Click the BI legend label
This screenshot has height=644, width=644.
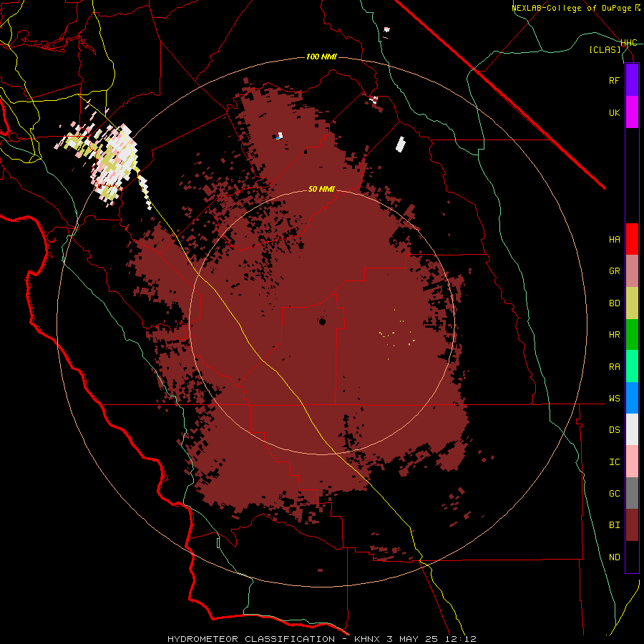pyautogui.click(x=614, y=525)
